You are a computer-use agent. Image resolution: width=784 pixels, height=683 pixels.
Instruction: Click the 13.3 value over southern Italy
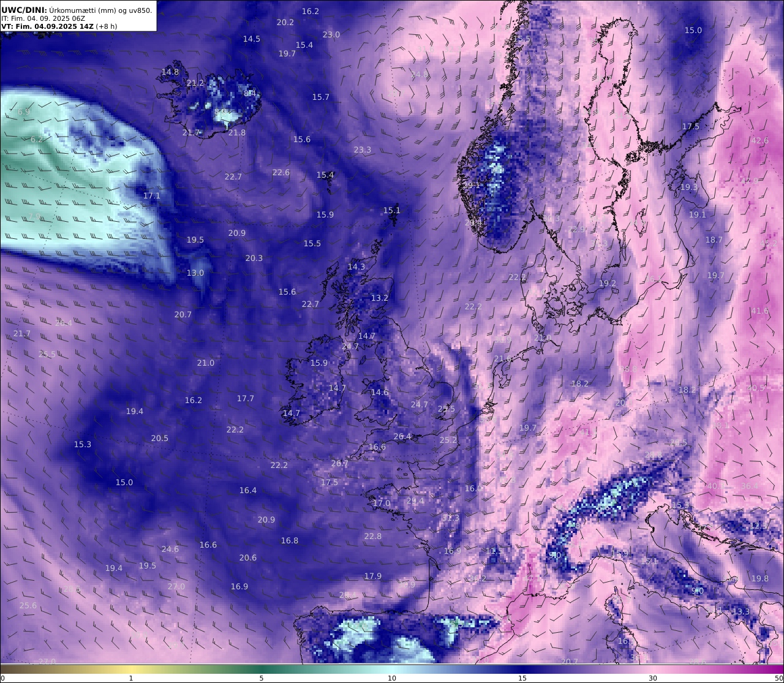click(x=741, y=611)
